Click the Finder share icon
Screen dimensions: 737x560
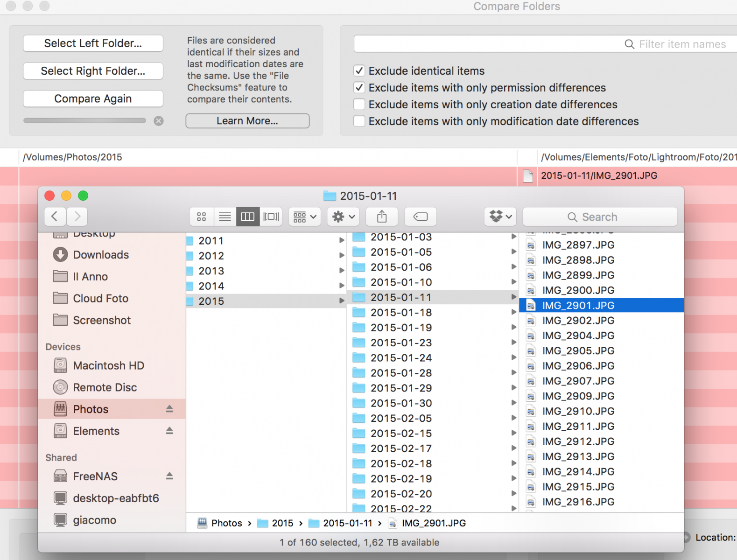382,217
